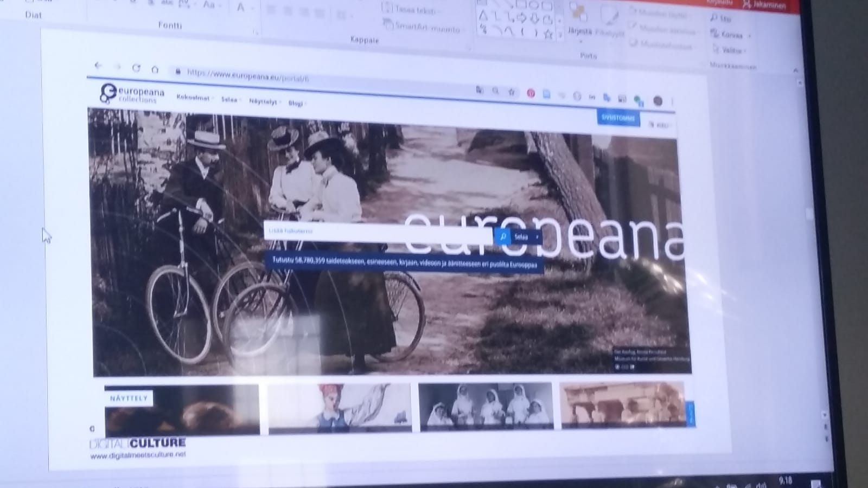Click the Digital Culture logo
The width and height of the screenshot is (868, 488).
click(138, 442)
